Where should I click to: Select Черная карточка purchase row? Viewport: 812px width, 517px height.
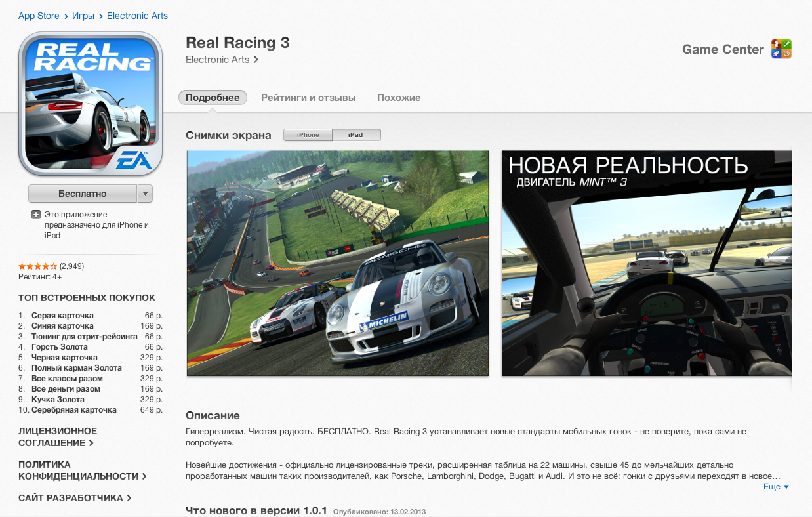(91, 358)
